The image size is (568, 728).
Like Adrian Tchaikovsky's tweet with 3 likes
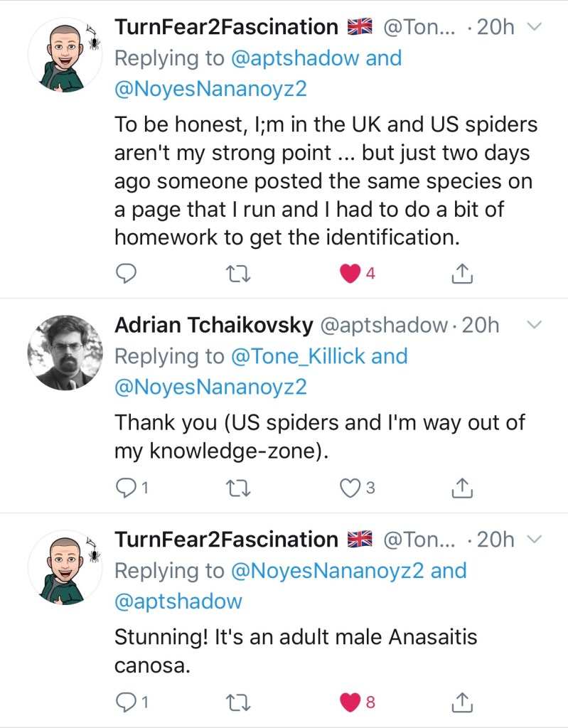pos(350,488)
